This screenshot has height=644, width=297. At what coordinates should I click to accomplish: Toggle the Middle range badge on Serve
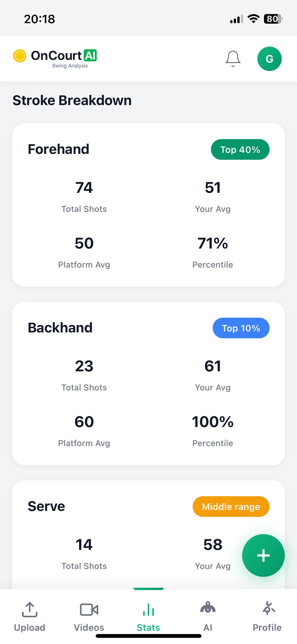[231, 506]
